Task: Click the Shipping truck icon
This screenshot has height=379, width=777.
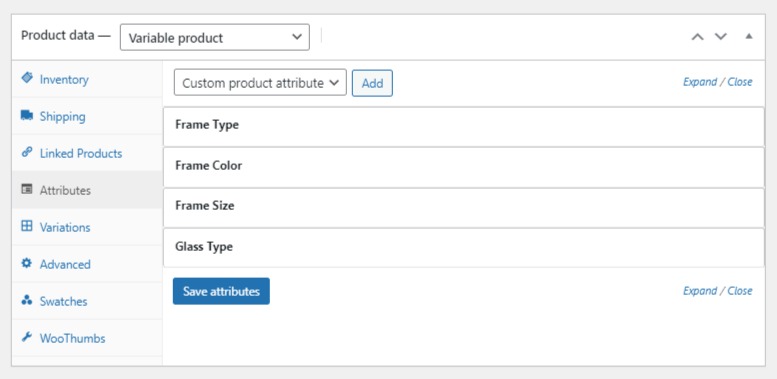Action: coord(27,115)
